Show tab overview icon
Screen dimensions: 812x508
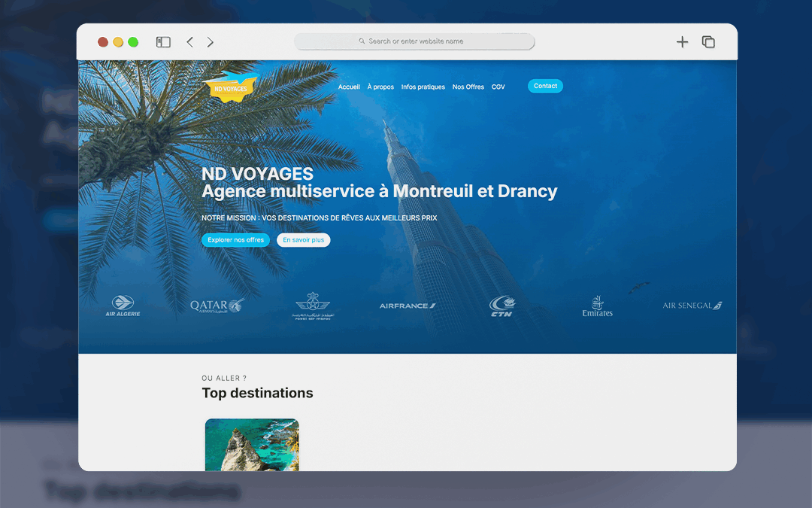coord(708,42)
